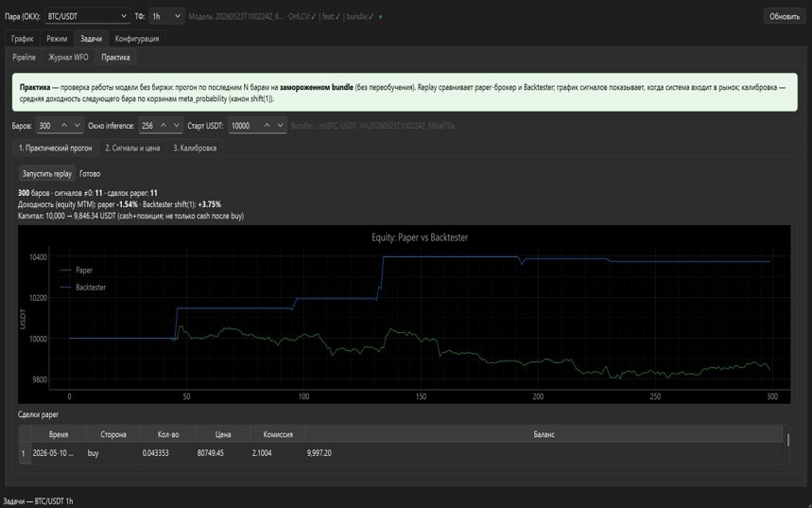Switch to the Pipeline sub-tab
Image resolution: width=812 pixels, height=508 pixels.
[x=24, y=57]
